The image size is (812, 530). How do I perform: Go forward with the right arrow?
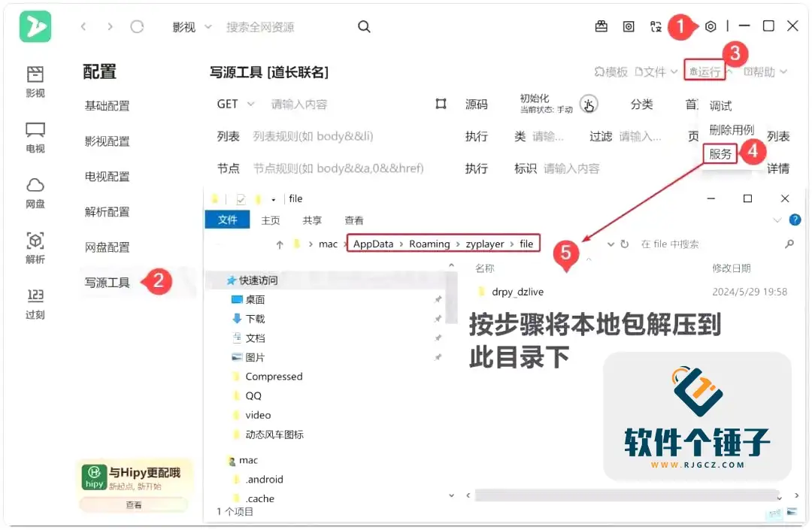click(x=110, y=26)
